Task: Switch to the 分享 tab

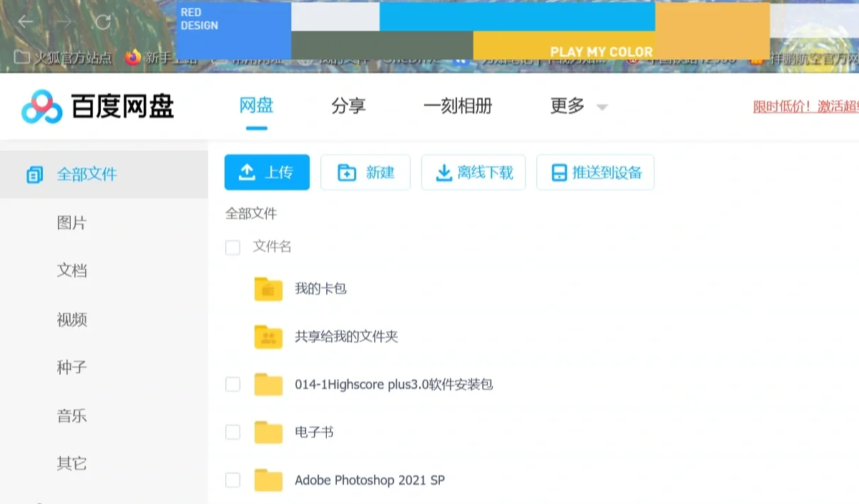Action: (348, 106)
